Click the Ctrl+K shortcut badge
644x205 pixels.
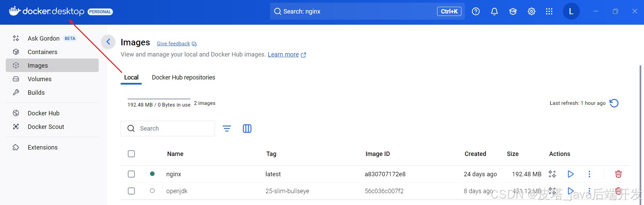pos(449,11)
